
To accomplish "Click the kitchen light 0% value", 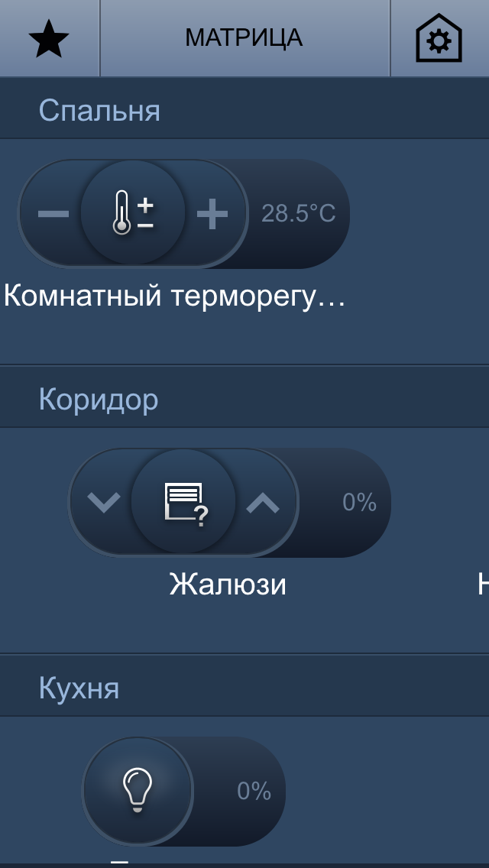I will (254, 791).
